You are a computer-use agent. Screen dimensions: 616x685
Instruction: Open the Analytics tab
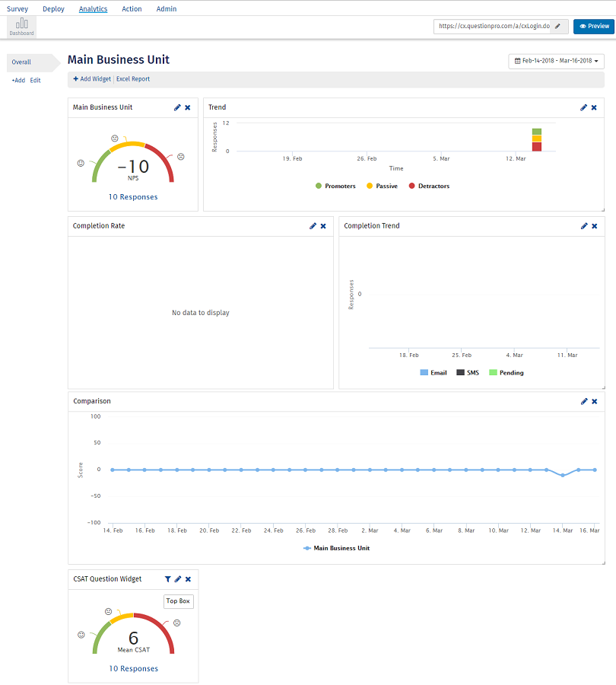point(93,9)
